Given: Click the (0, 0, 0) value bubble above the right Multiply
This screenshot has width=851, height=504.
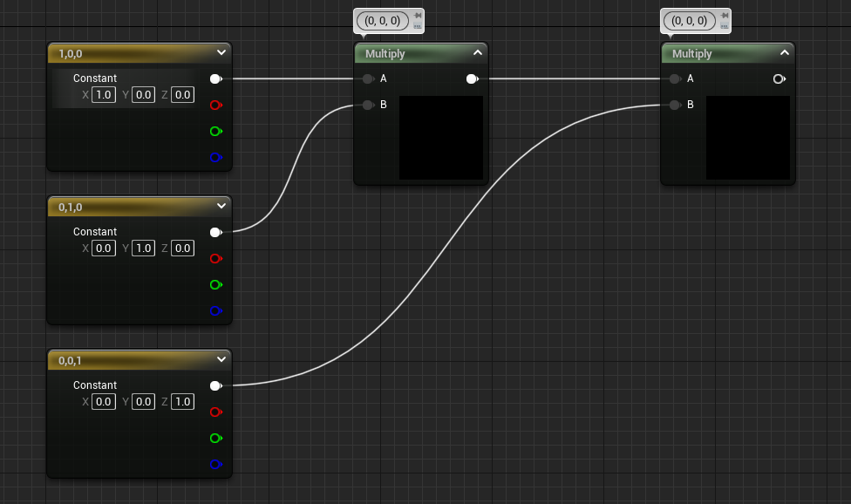Looking at the screenshot, I should pos(689,20).
